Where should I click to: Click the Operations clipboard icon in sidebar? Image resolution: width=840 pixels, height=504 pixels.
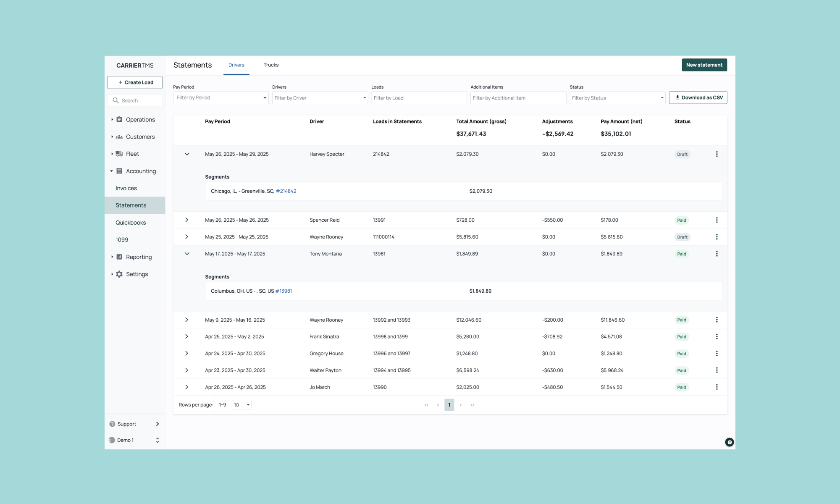coord(119,120)
